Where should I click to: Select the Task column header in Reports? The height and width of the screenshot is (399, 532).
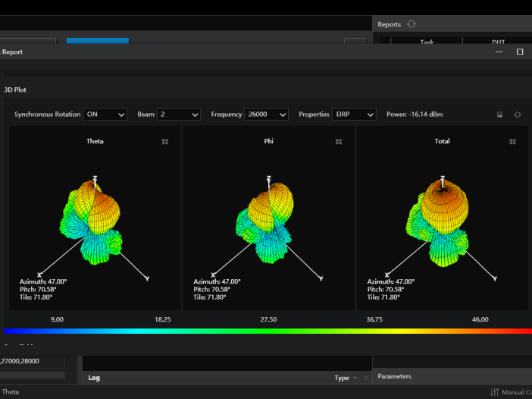(x=427, y=42)
